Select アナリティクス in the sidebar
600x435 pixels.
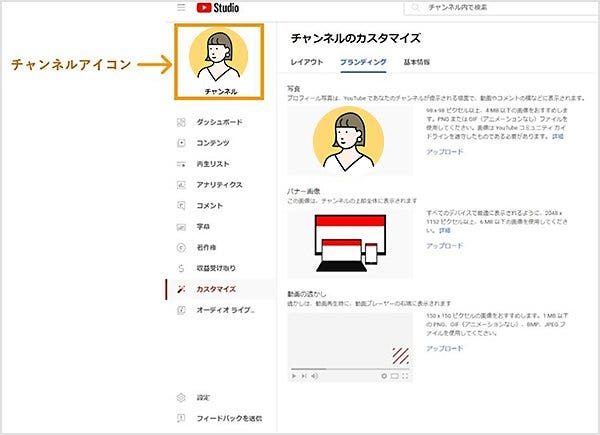point(220,185)
